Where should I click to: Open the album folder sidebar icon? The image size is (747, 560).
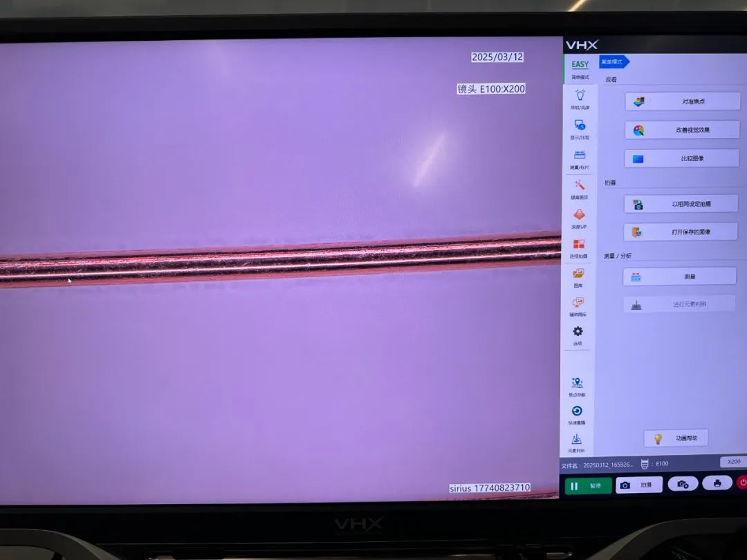578,278
